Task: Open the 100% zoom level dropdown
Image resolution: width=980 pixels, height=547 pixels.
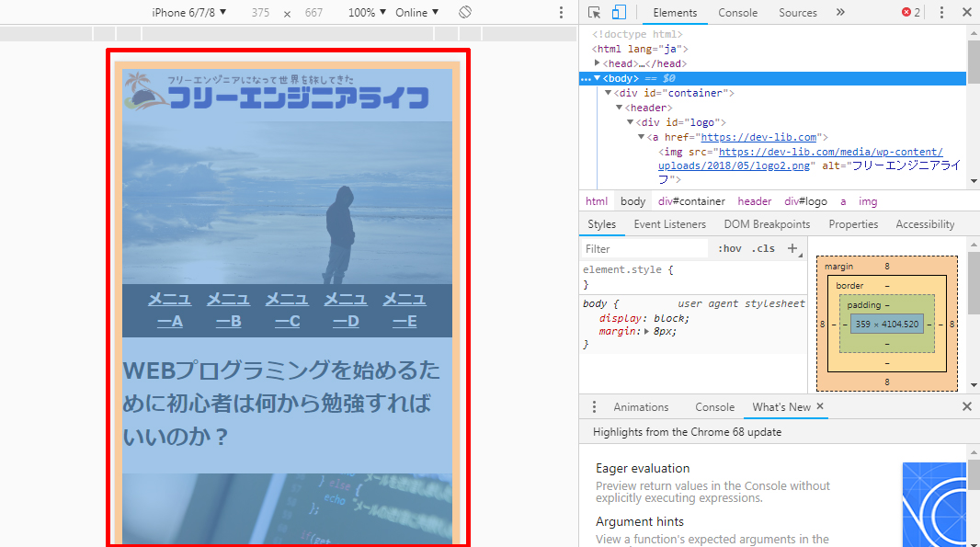Action: pos(368,12)
